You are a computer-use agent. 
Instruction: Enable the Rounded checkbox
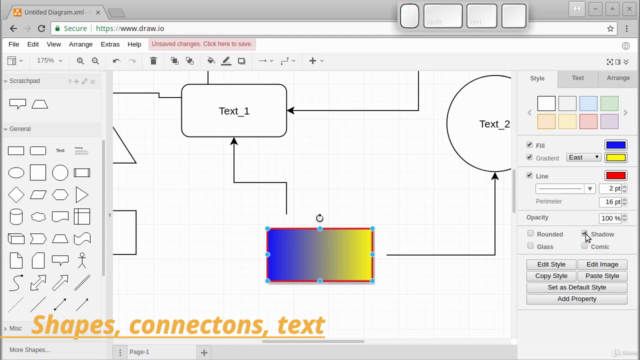pyautogui.click(x=530, y=233)
